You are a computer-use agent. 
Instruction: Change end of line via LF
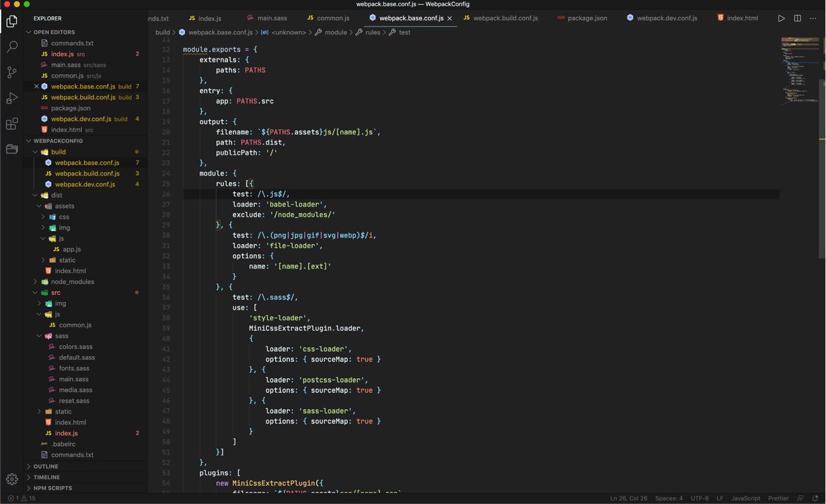720,498
